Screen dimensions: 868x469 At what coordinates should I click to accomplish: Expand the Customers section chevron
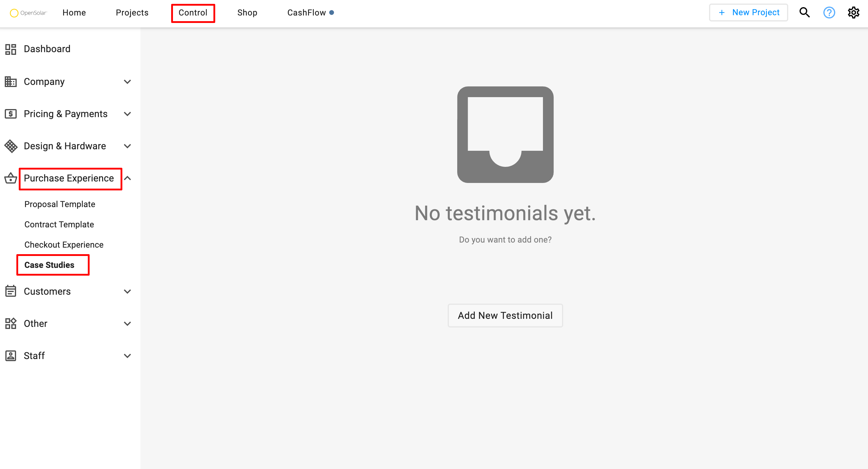click(x=127, y=291)
